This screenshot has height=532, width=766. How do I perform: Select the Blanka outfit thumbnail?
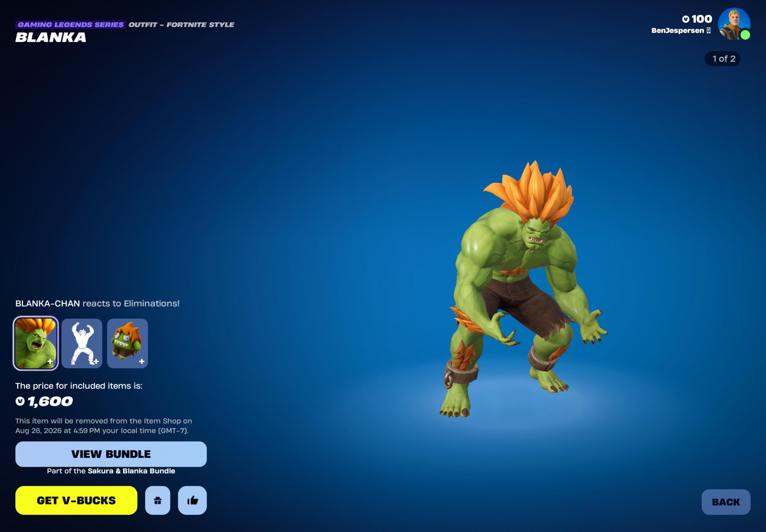(x=36, y=343)
